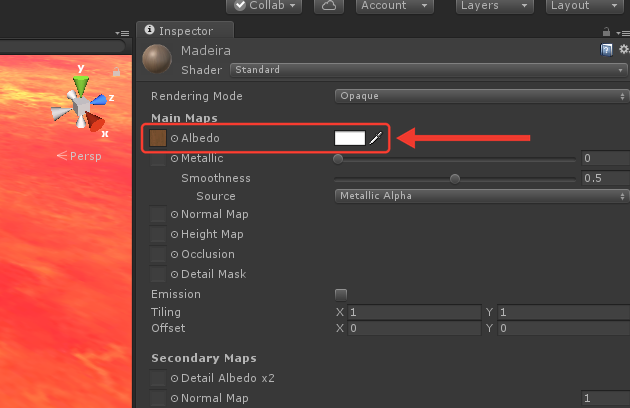The width and height of the screenshot is (630, 408).
Task: Toggle the Inspector lock icon
Action: [606, 32]
